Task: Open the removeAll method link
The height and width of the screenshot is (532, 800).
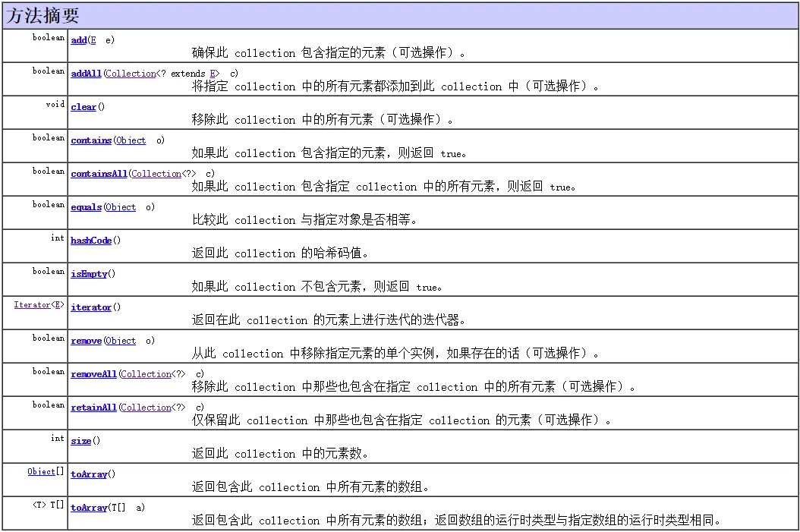Action: point(94,374)
